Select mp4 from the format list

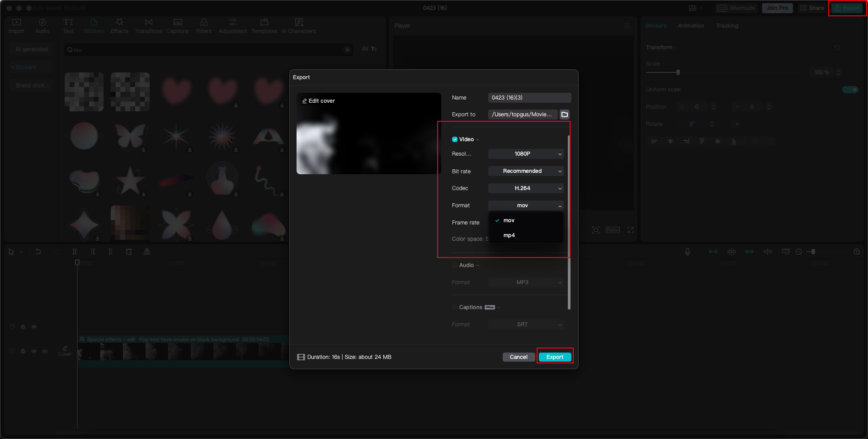point(509,235)
